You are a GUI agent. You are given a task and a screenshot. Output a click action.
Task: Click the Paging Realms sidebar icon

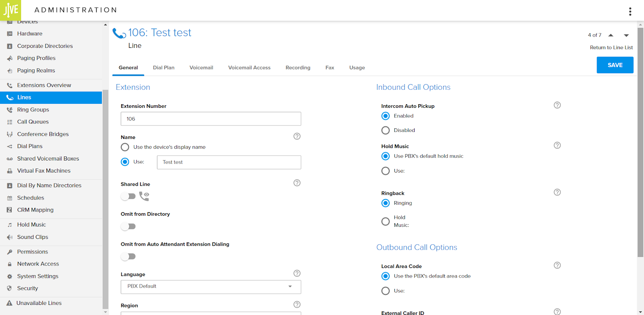click(x=10, y=71)
